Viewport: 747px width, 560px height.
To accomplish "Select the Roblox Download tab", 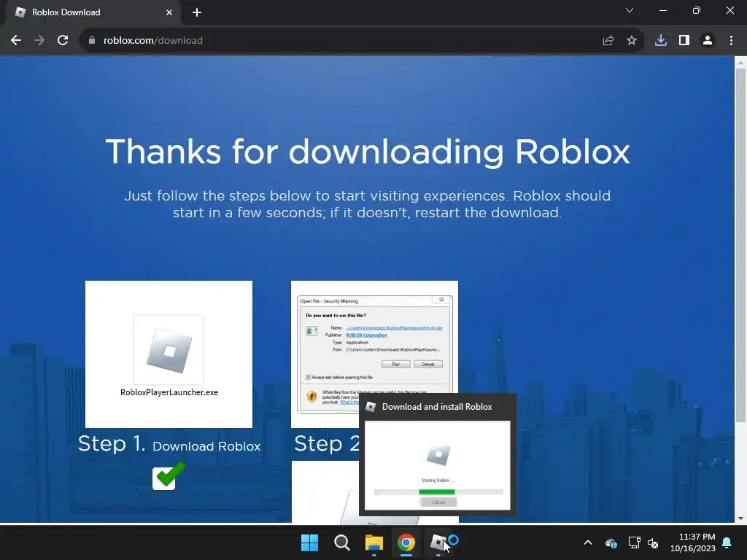I will (93, 12).
